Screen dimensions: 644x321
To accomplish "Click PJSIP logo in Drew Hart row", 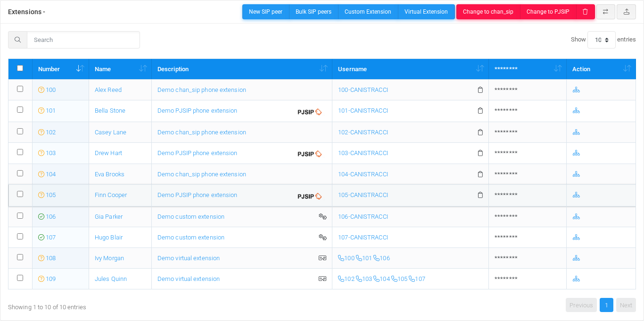I will 310,154.
